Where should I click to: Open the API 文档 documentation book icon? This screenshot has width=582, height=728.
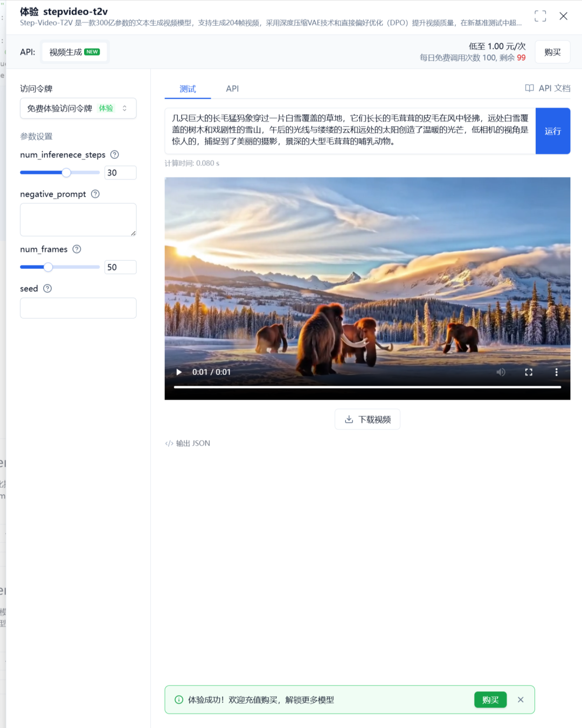(530, 88)
